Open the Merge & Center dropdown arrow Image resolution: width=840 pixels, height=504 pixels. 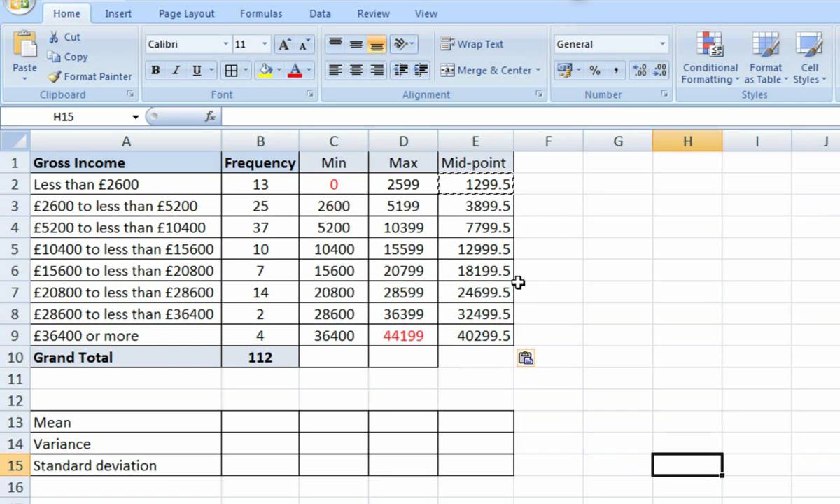[538, 70]
